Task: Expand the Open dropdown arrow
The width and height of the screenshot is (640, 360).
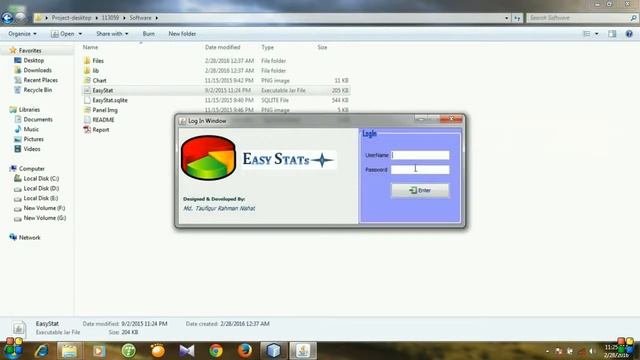Action: [x=80, y=34]
